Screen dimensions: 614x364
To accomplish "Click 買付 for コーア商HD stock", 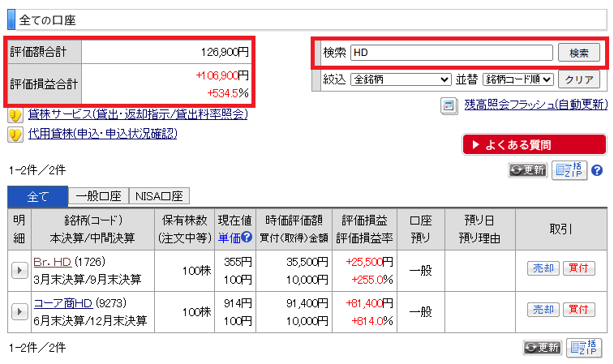I will pyautogui.click(x=578, y=310).
